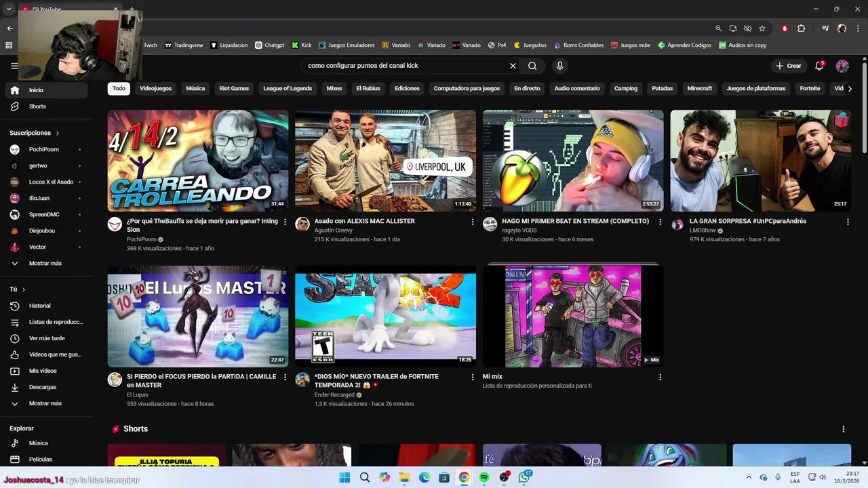
Task: Open Descargas in the sidebar
Action: coord(46,387)
